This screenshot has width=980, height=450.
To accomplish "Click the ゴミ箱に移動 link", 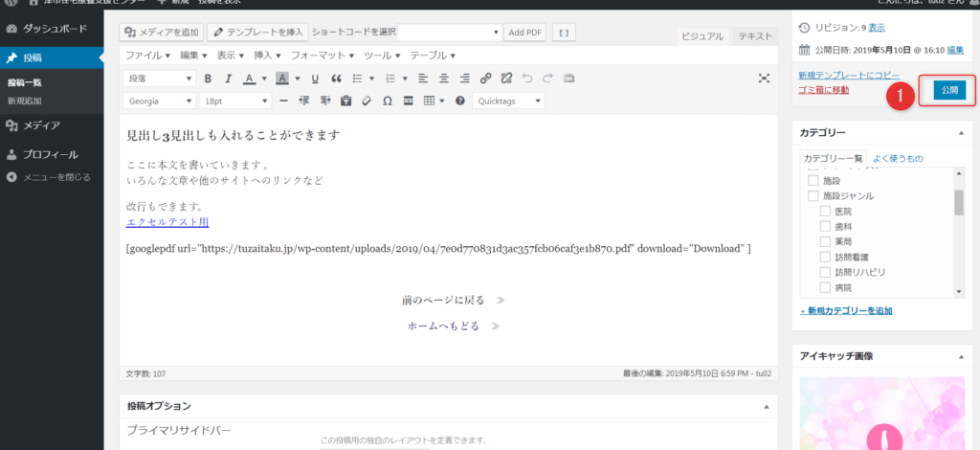I will (823, 90).
